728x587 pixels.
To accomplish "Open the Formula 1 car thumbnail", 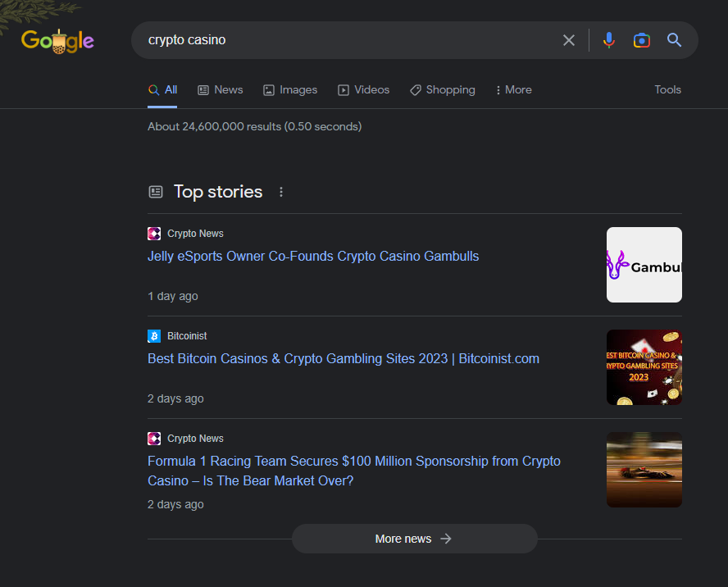I will (x=644, y=470).
